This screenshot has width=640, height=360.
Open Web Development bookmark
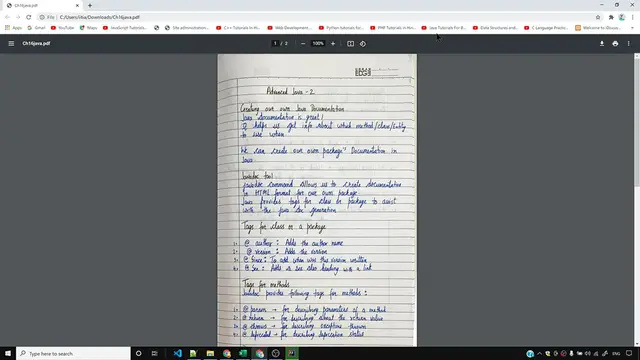pyautogui.click(x=289, y=28)
